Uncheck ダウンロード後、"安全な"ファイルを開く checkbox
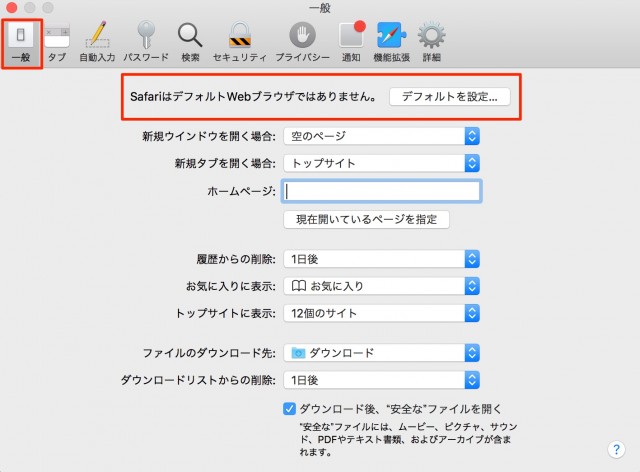This screenshot has height=472, width=640. click(289, 409)
